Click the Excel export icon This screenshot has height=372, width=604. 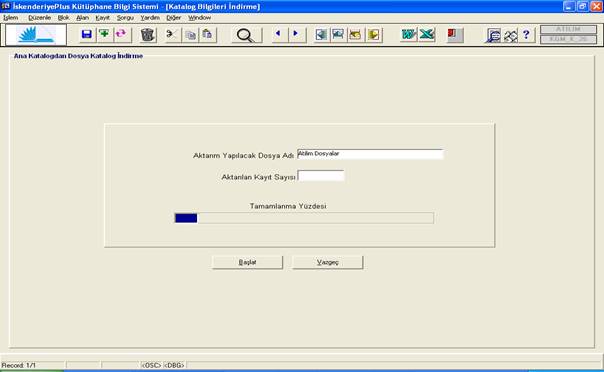tap(427, 35)
